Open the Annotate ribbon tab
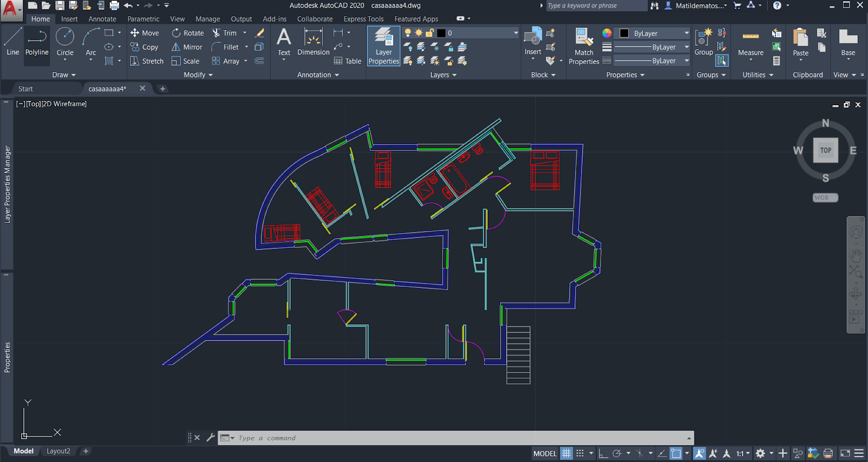This screenshot has width=868, height=462. [102, 19]
